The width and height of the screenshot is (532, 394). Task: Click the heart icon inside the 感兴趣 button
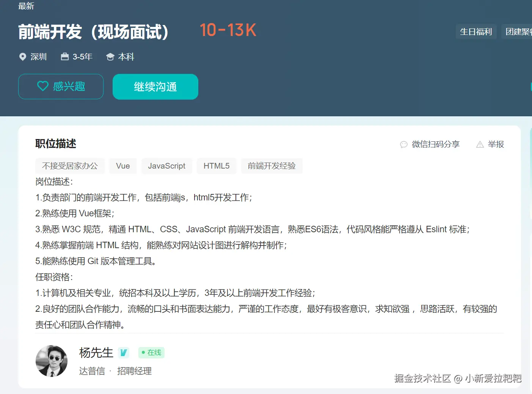click(43, 86)
